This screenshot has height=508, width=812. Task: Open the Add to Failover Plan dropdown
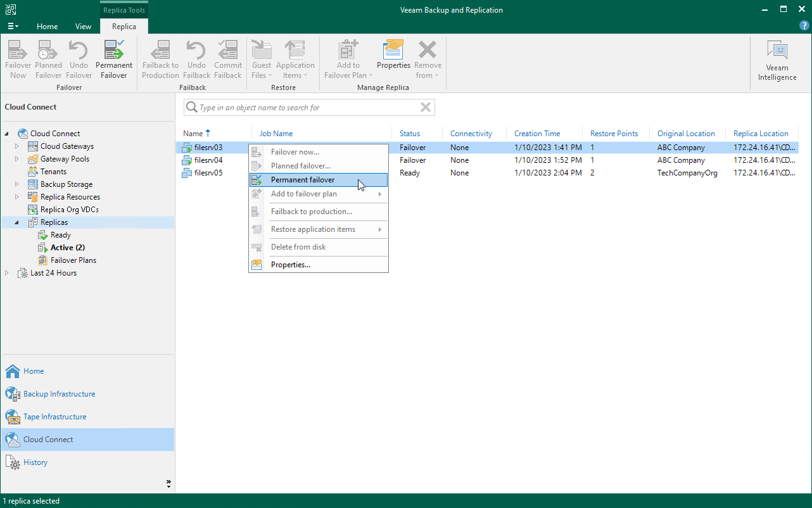[348, 60]
